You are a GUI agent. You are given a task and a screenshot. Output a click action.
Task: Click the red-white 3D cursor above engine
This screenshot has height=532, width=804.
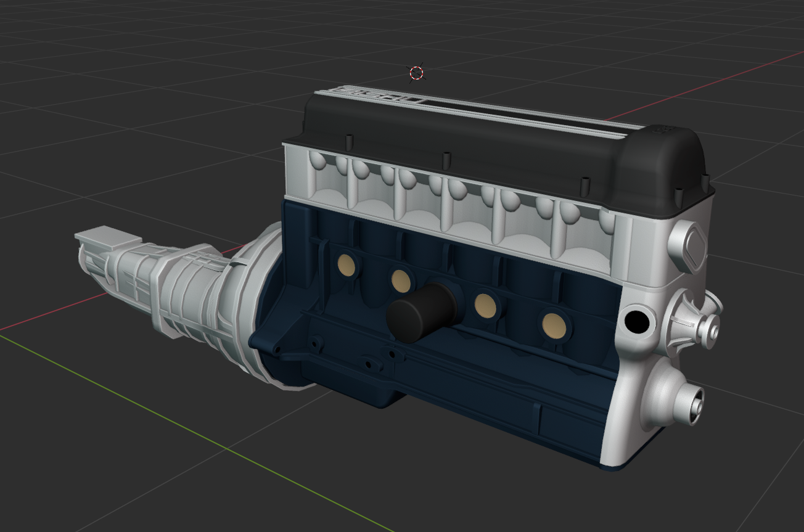tap(417, 73)
